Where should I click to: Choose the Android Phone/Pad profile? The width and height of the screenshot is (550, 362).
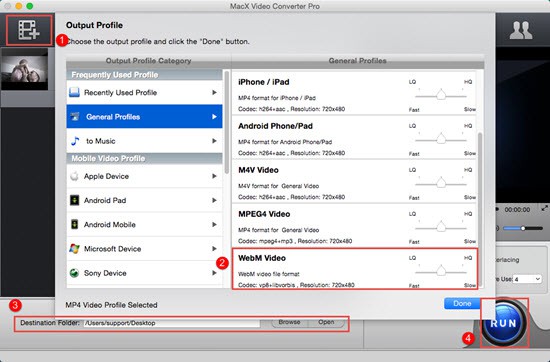(x=354, y=138)
